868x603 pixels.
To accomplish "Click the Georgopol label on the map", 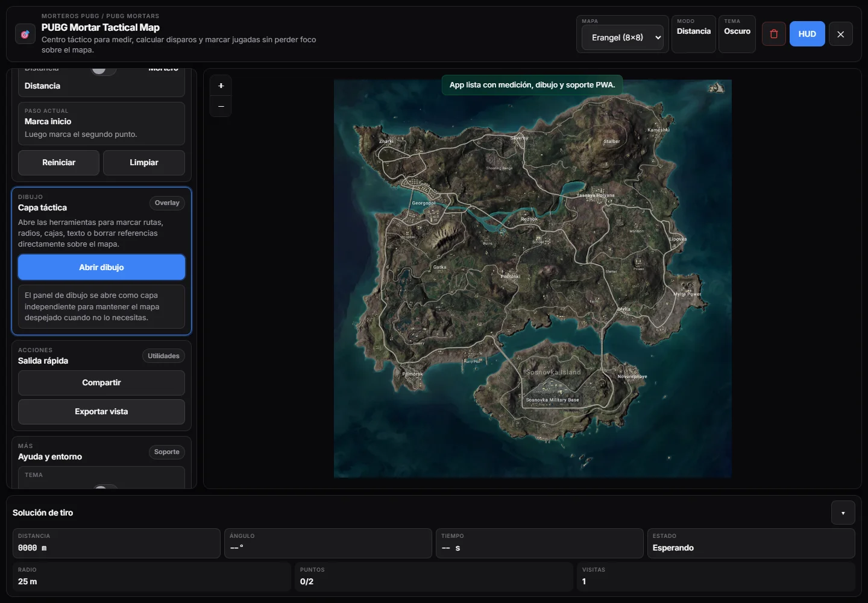I will pos(424,203).
